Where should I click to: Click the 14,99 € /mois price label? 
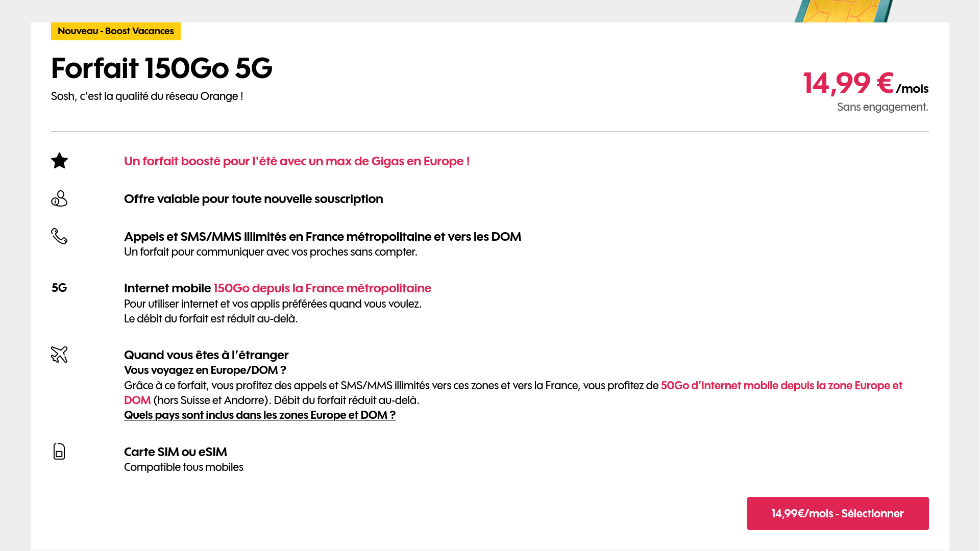click(866, 84)
